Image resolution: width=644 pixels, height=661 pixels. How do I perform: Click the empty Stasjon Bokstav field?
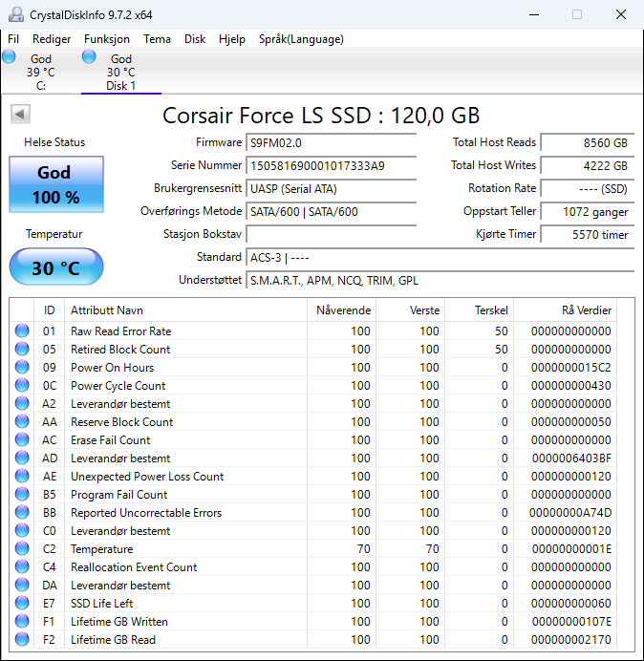[x=331, y=234]
